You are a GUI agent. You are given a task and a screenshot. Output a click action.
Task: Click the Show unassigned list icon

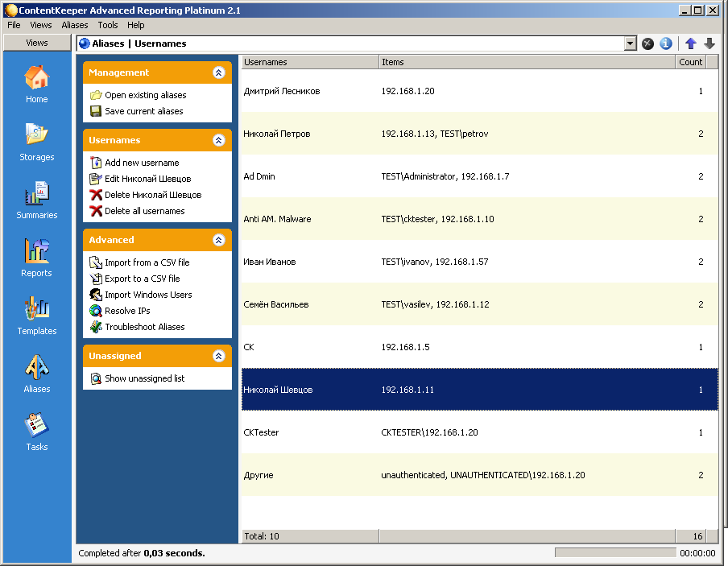[96, 378]
